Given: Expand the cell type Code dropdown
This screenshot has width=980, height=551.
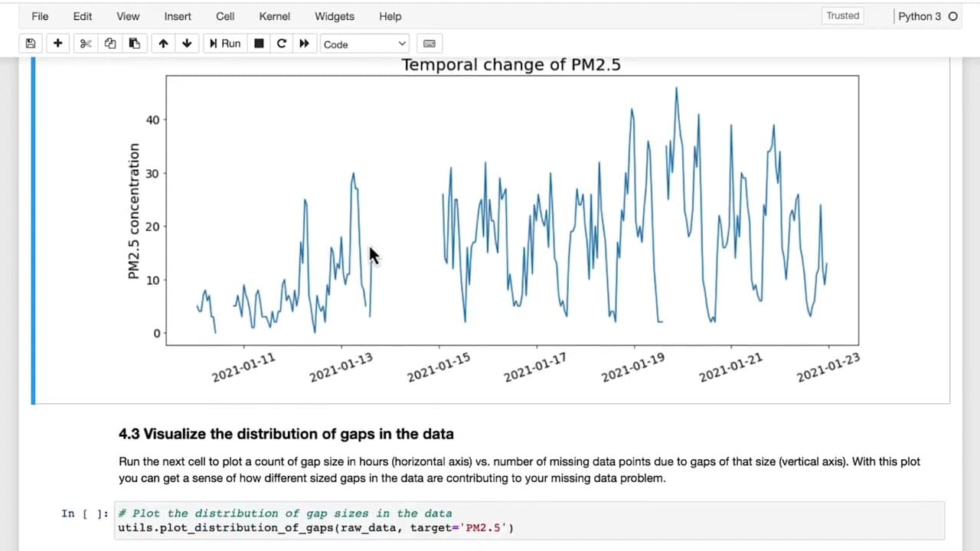Looking at the screenshot, I should [x=364, y=44].
